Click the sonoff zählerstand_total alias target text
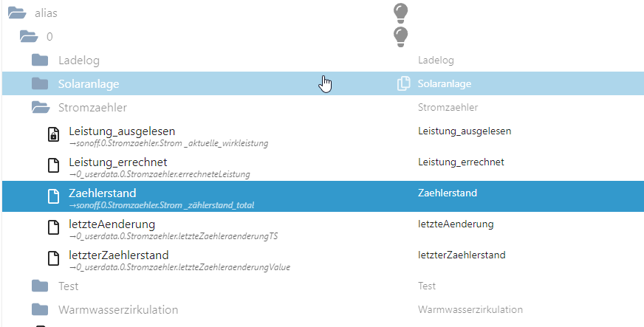This screenshot has width=644, height=327. (x=162, y=204)
